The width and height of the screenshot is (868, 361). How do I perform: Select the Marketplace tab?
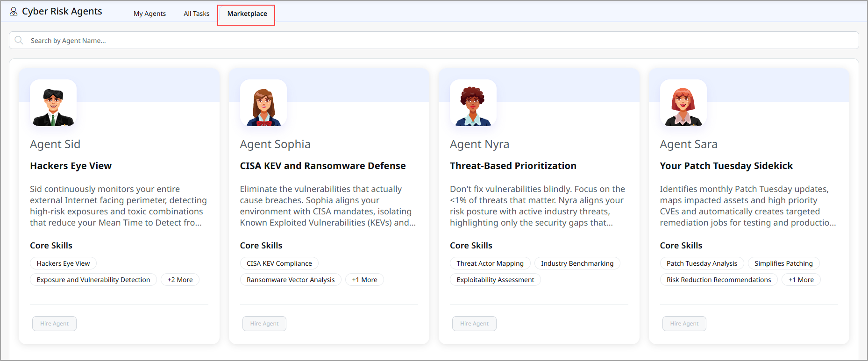247,14
